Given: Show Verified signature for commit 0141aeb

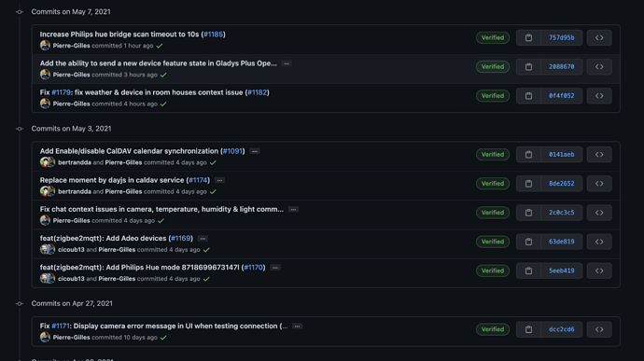Looking at the screenshot, I should (493, 155).
